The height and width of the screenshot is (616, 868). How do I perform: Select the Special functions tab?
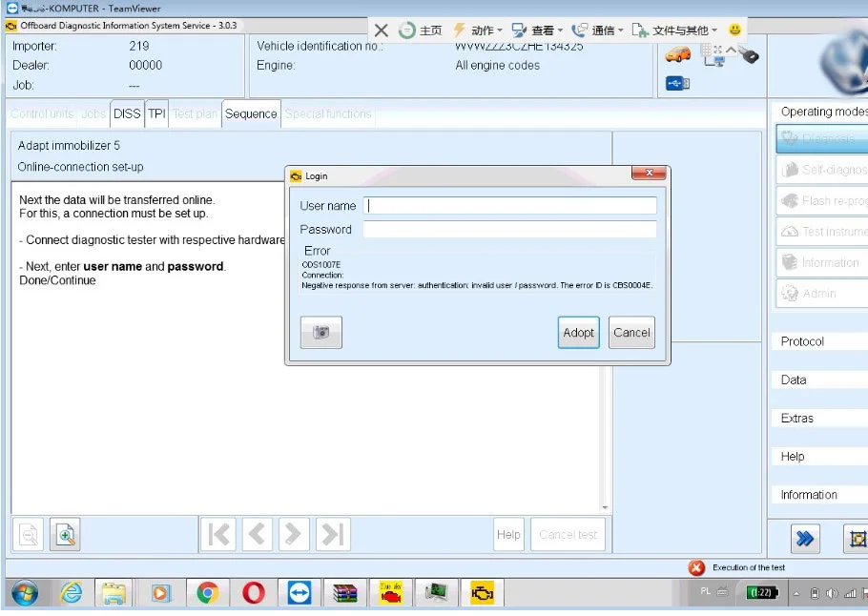(328, 113)
